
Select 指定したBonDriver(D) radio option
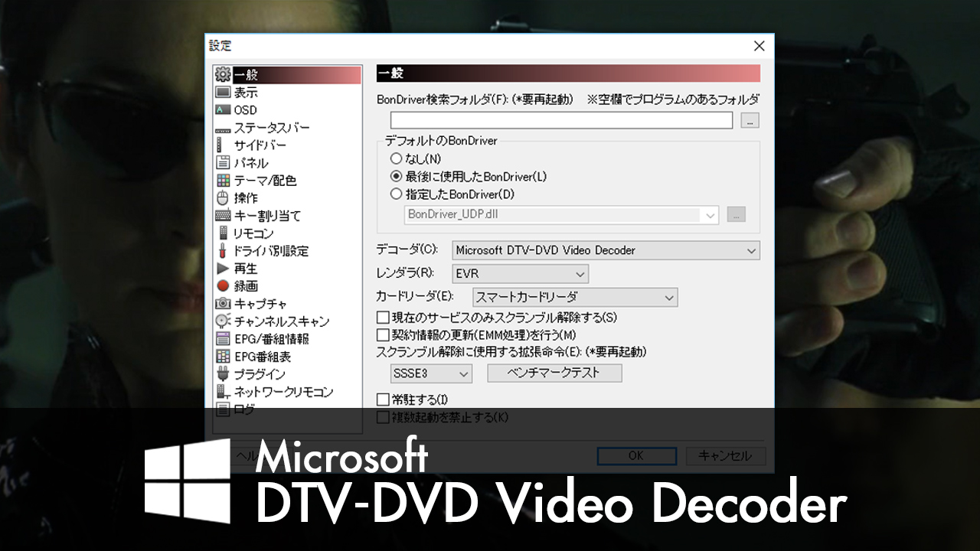[396, 194]
